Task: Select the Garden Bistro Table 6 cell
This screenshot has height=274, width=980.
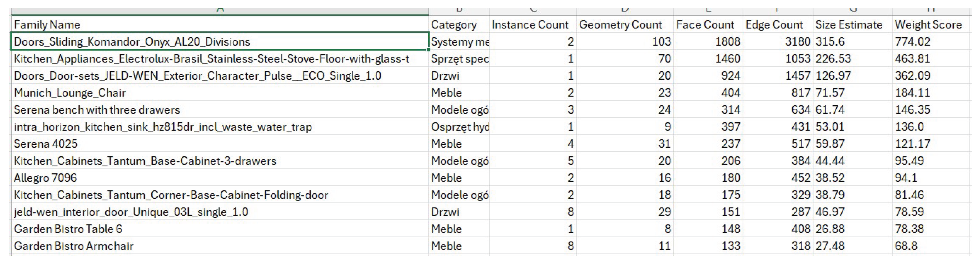Action: [68, 229]
